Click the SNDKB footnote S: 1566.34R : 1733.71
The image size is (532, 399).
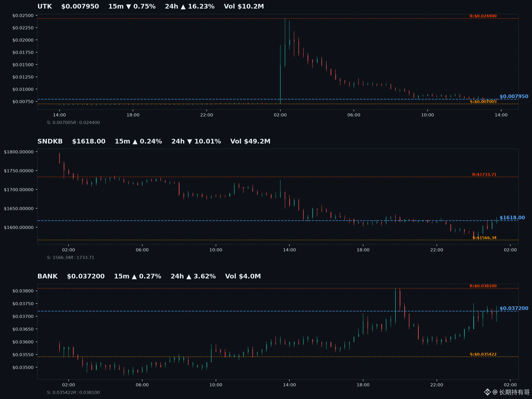pos(71,258)
